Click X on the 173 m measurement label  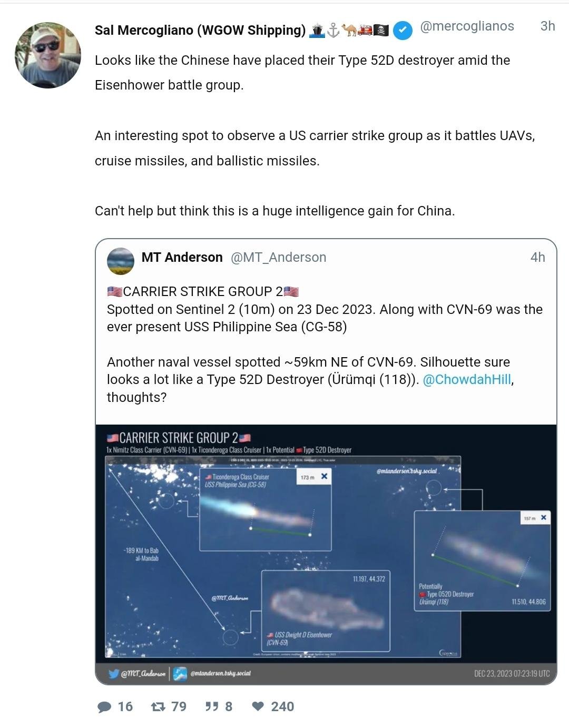click(325, 476)
